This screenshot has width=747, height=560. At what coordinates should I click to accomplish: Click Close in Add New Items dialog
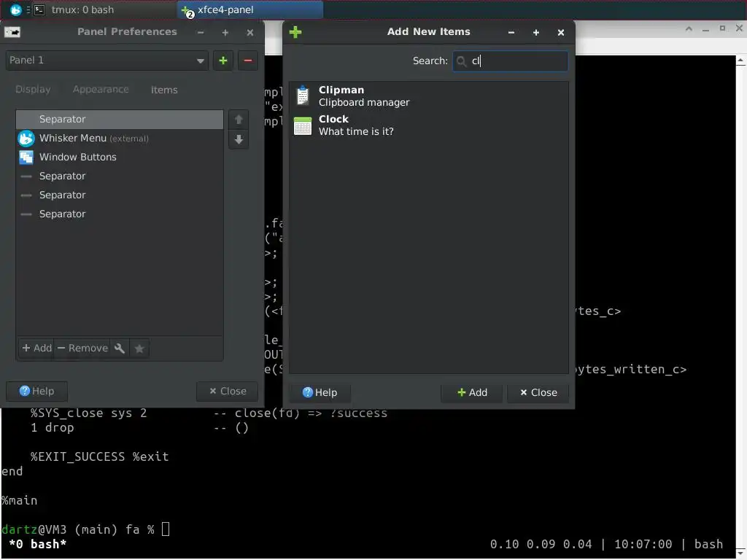pos(538,393)
